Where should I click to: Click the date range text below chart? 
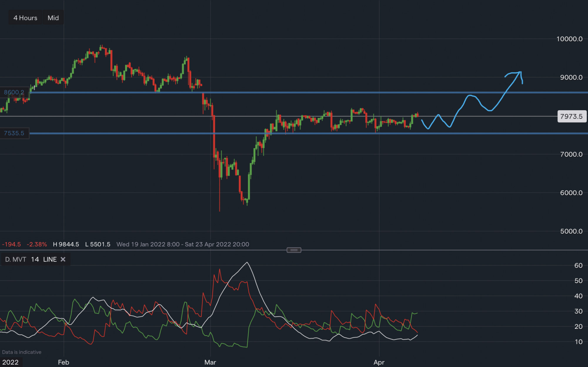183,244
